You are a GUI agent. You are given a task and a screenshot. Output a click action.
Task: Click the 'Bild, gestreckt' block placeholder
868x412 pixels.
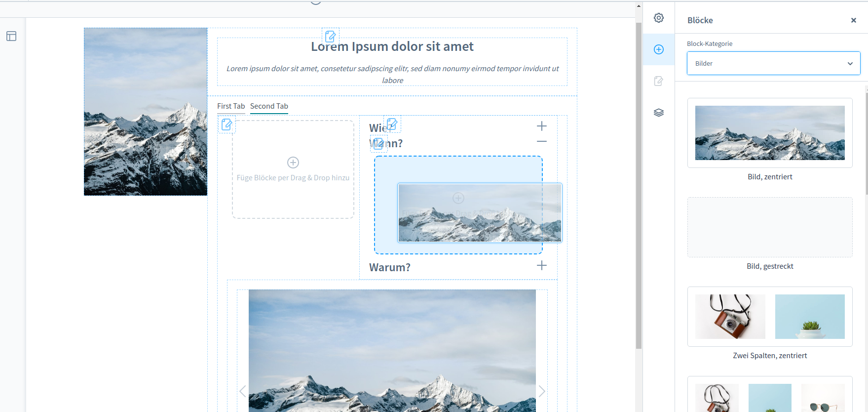pyautogui.click(x=769, y=227)
